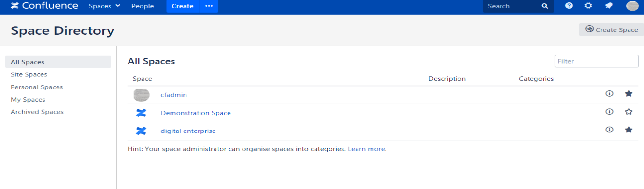This screenshot has height=189, width=644.
Task: Show space details info for digital enterprise
Action: (609, 130)
